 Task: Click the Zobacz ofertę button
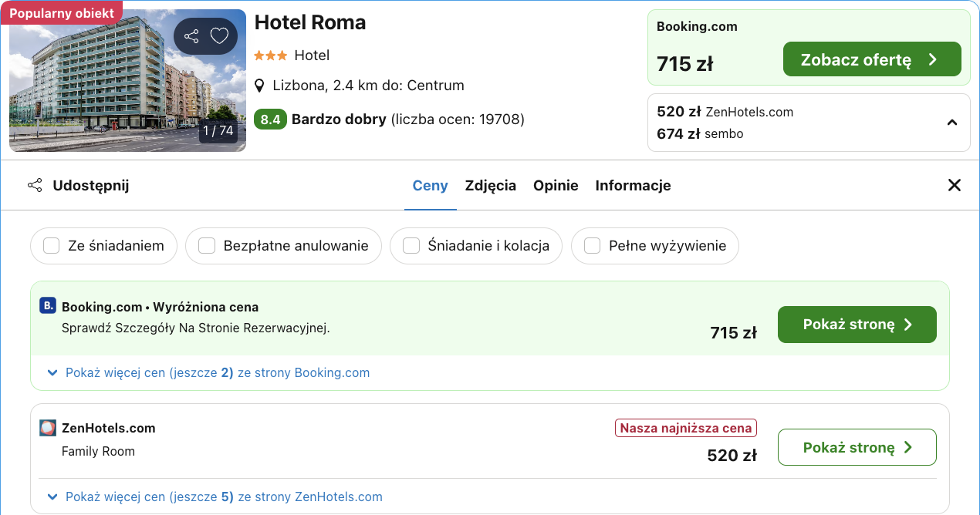(872, 59)
